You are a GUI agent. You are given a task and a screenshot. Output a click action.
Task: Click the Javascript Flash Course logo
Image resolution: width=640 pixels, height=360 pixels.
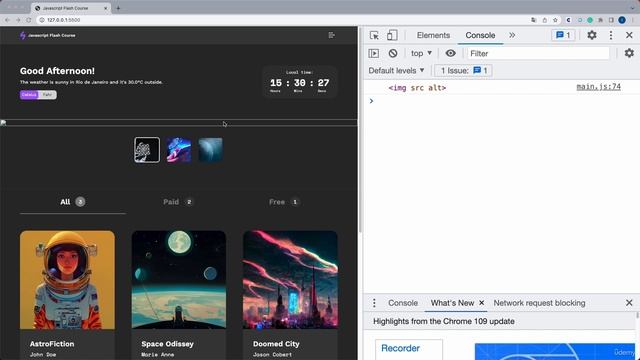click(47, 36)
